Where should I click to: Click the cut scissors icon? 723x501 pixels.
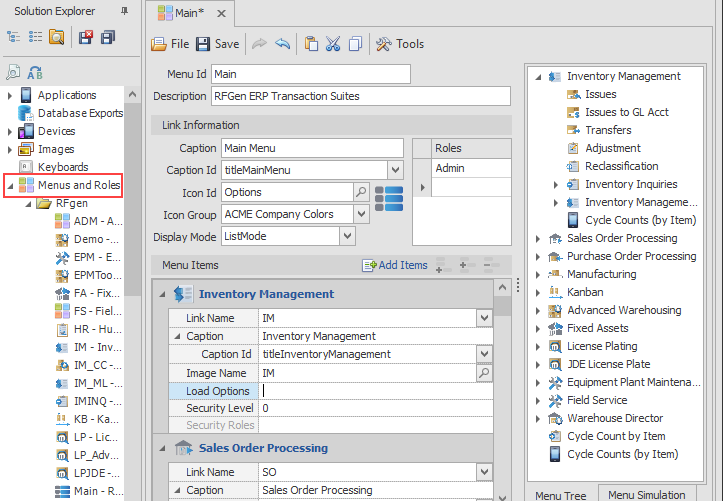(333, 44)
